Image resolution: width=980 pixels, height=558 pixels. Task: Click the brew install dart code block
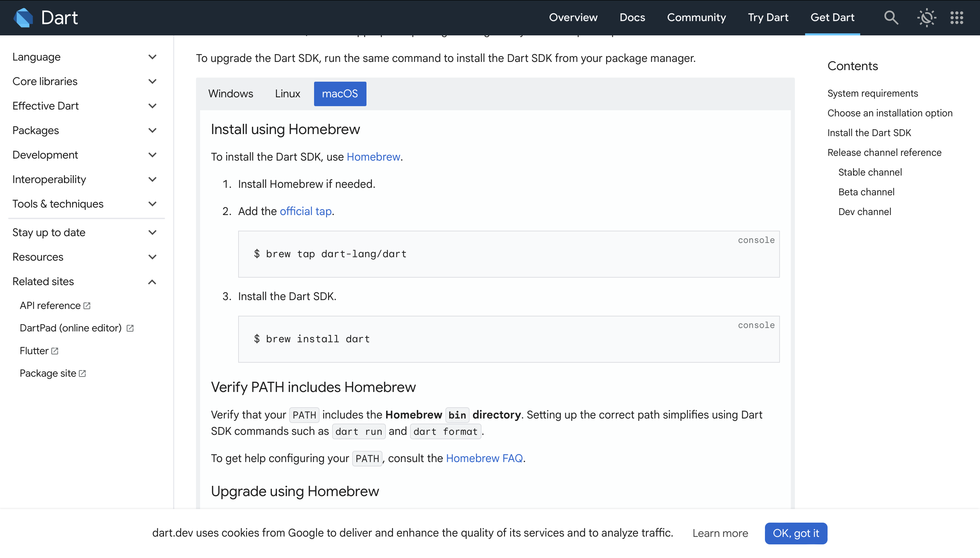[x=508, y=339]
